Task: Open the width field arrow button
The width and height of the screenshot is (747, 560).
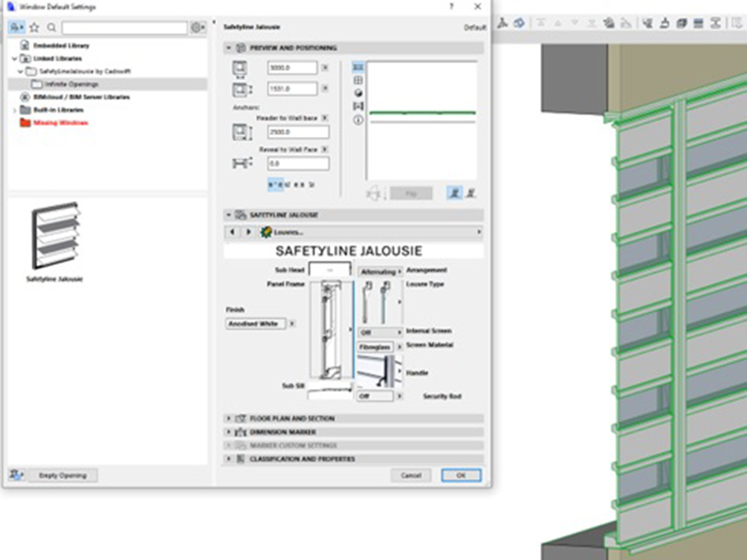Action: tap(325, 68)
